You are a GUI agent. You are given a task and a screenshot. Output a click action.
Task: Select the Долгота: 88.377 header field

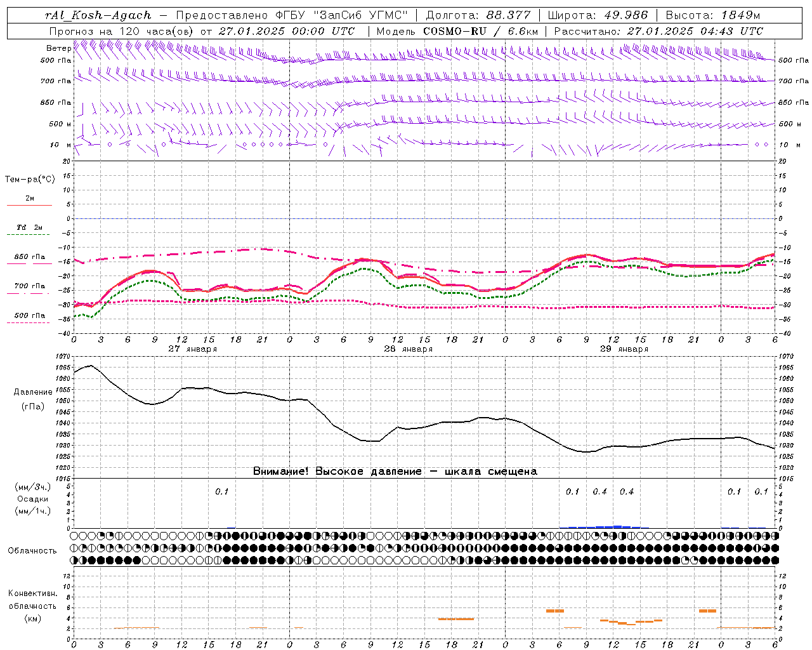tap(478, 15)
